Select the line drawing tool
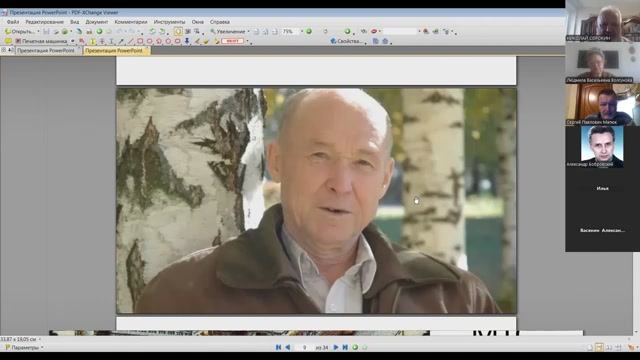This screenshot has width=640, height=360. [131, 41]
